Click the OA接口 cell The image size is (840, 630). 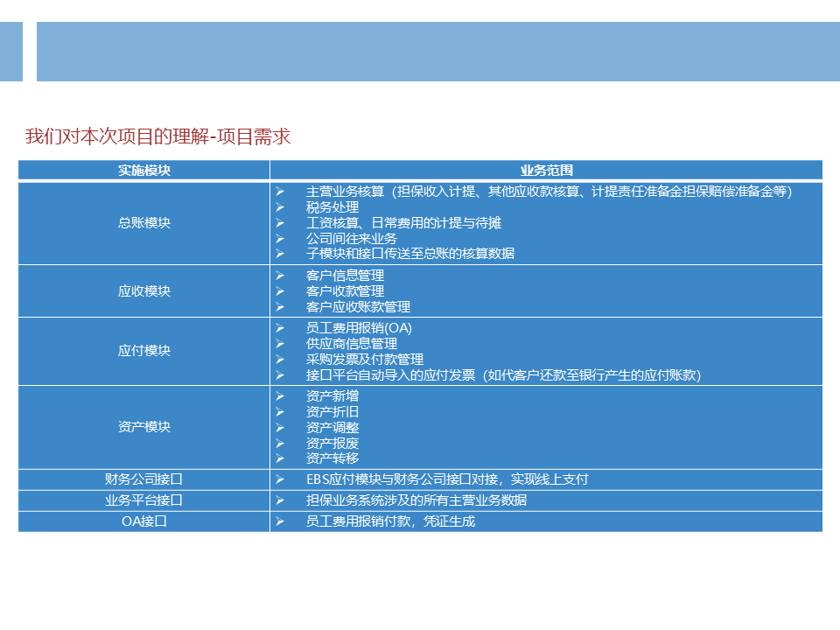click(144, 521)
